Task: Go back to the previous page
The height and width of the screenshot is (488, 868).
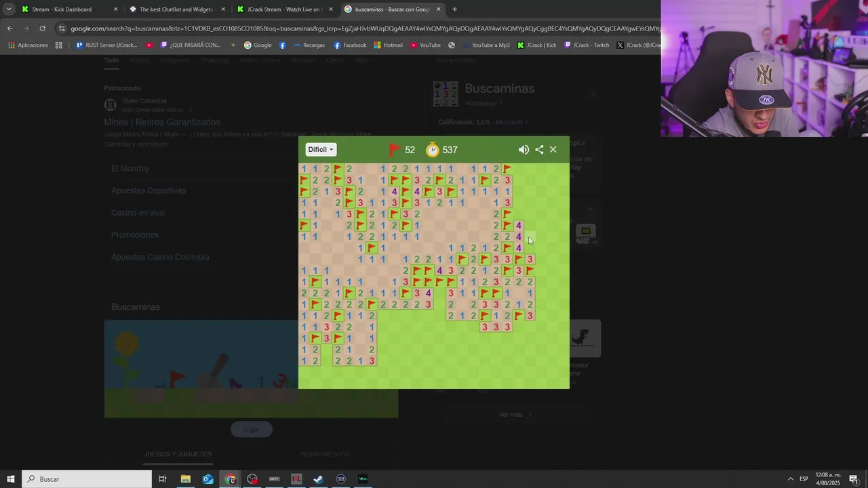Action: tap(9, 28)
